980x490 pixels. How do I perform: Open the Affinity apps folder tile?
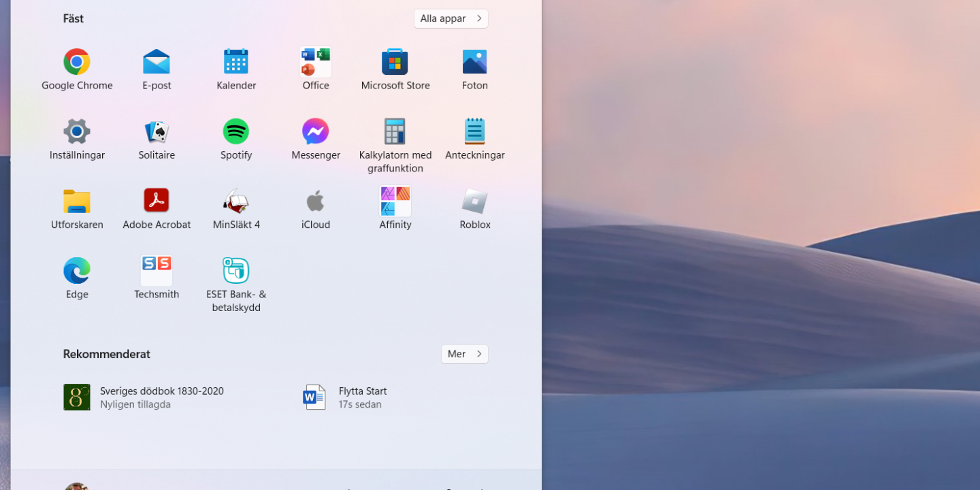point(395,208)
